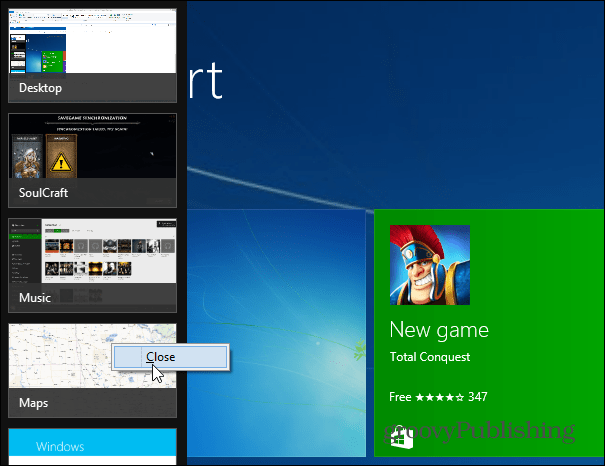
Task: Choose Close in the context menu
Action: (x=170, y=357)
